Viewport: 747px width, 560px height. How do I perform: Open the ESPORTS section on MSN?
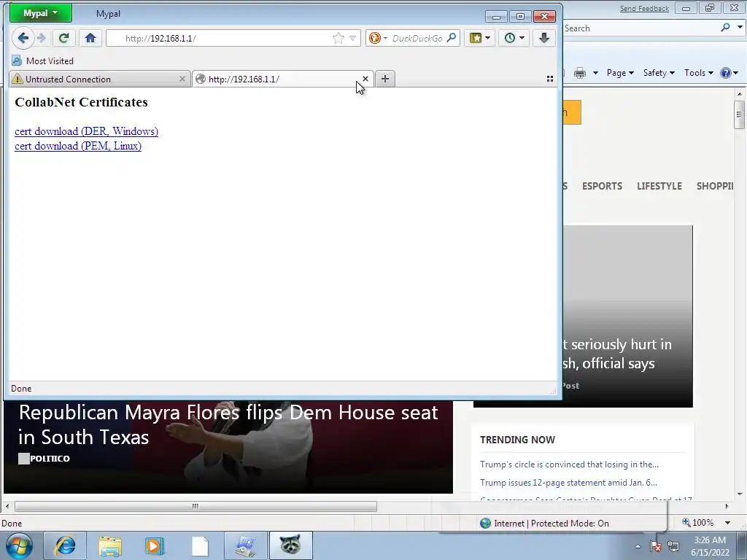click(x=602, y=186)
